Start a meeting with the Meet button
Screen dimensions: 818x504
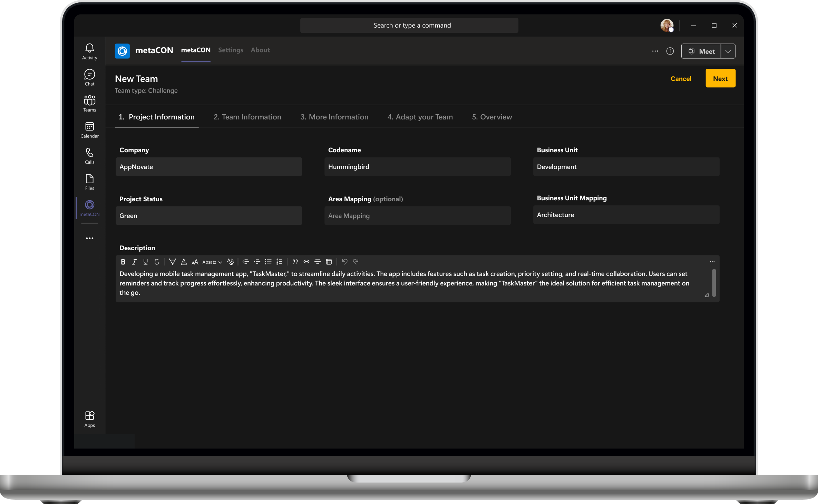point(701,51)
